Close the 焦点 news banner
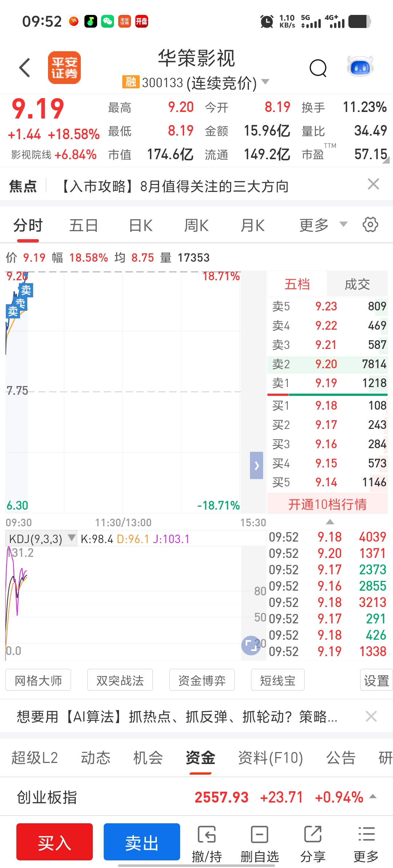Viewport: 393px width, 868px height. coord(373,184)
